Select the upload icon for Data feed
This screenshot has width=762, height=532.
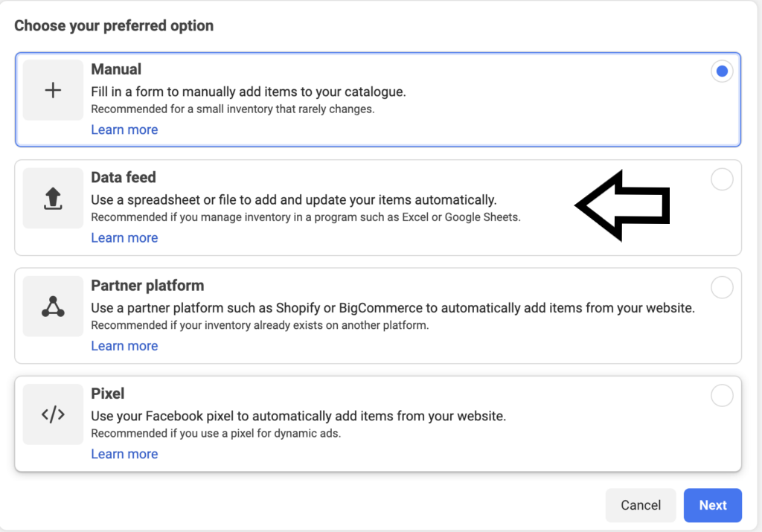coord(53,199)
